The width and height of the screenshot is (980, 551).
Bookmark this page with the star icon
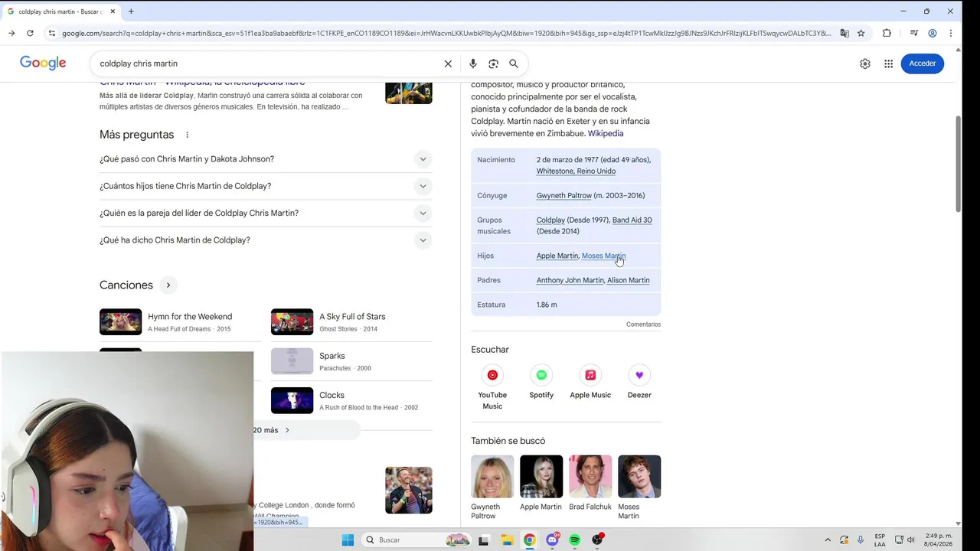pyautogui.click(x=861, y=33)
